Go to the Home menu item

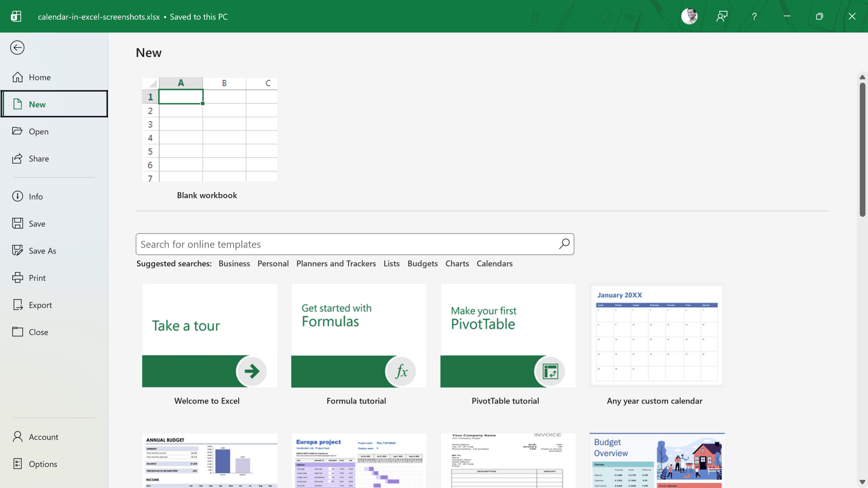click(54, 77)
